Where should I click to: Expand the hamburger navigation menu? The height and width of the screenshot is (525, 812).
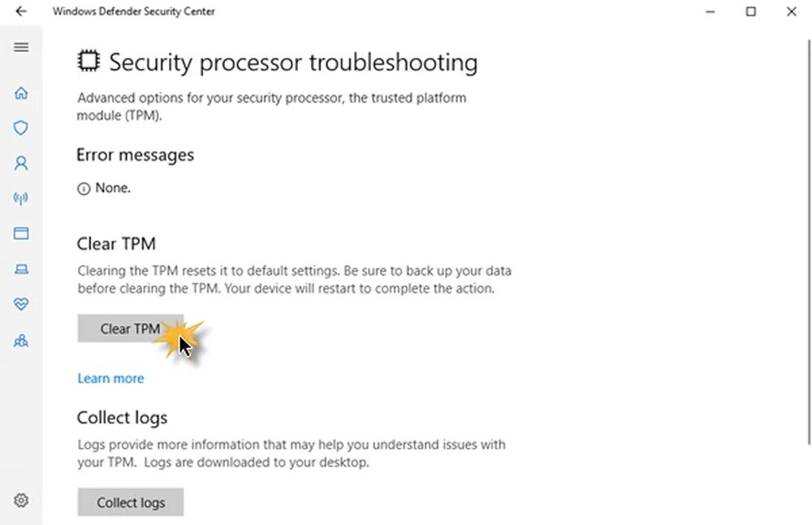click(21, 47)
